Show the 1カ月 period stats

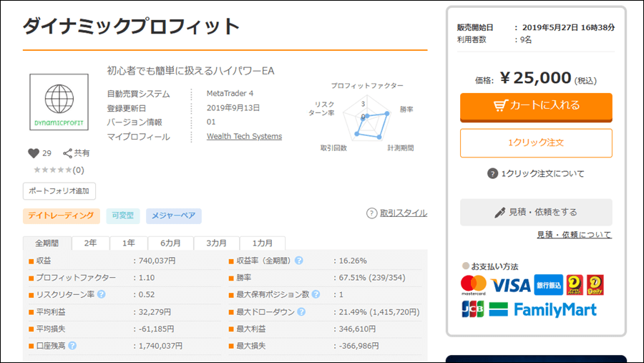click(x=262, y=243)
